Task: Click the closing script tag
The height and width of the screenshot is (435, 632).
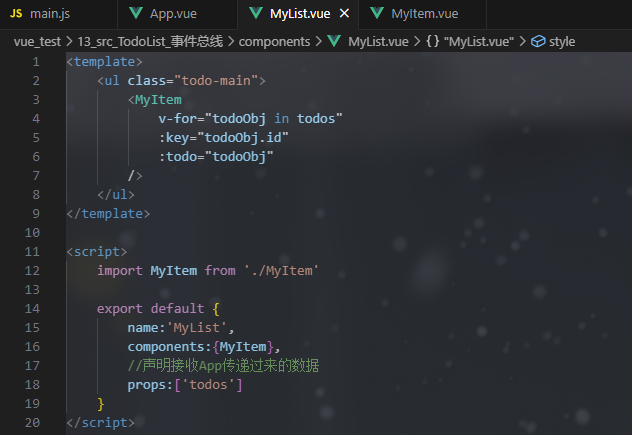Action: 100,423
